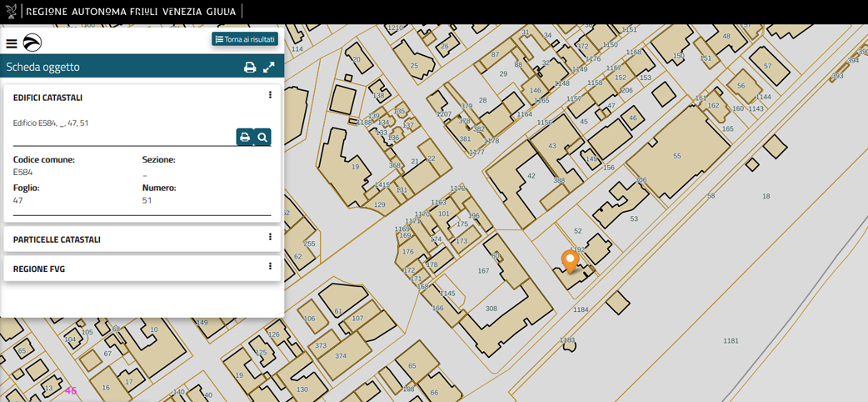Click the Eagle FVG round logo
This screenshot has height=402, width=868.
click(x=32, y=43)
